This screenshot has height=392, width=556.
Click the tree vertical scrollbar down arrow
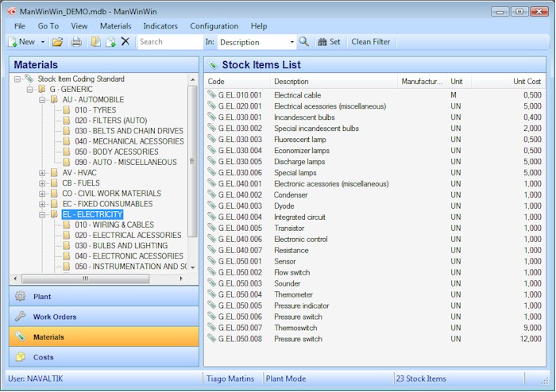(192, 267)
